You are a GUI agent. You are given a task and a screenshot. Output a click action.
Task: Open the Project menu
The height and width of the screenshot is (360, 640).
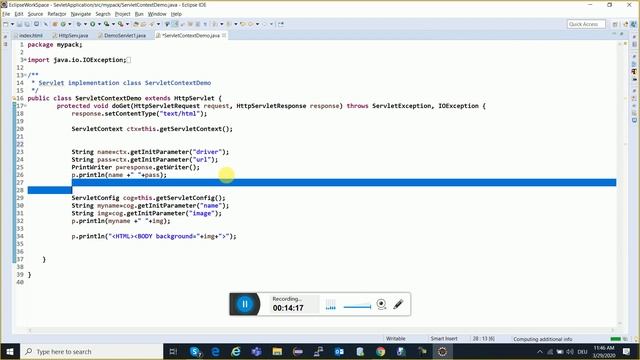coord(122,14)
